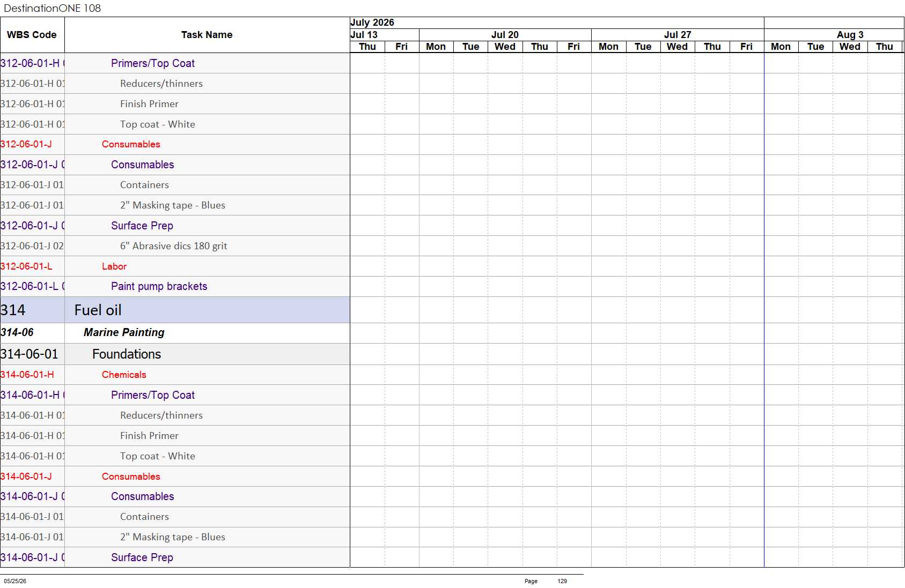
Task: Click the Wed header under Jul 27
Action: tap(678, 47)
